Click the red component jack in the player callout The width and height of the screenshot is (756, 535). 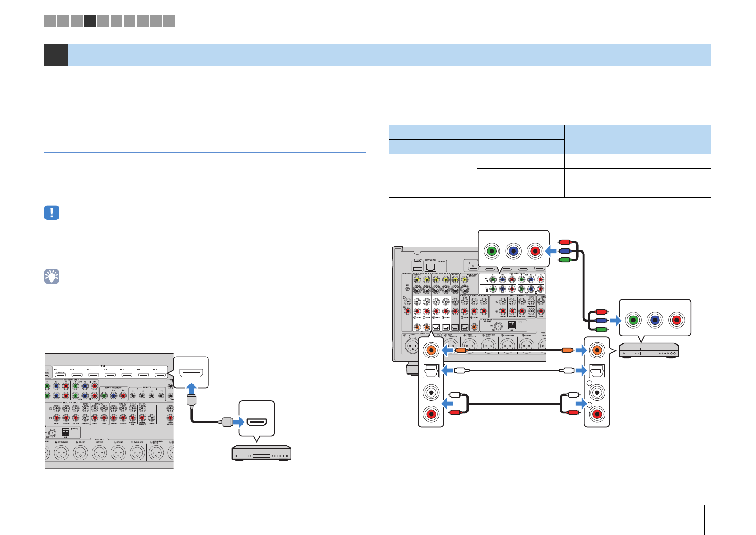click(x=676, y=320)
